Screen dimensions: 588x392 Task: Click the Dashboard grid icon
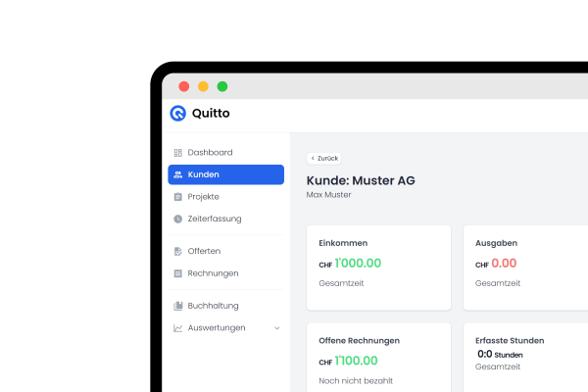pyautogui.click(x=177, y=153)
